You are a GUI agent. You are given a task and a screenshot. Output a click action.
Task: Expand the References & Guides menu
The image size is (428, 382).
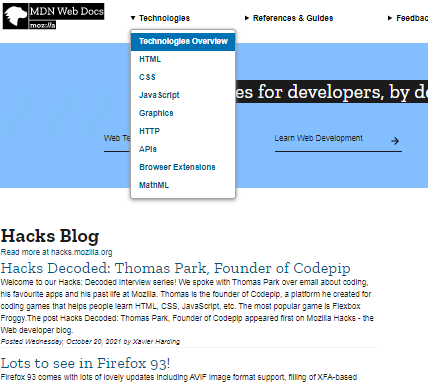pos(289,18)
